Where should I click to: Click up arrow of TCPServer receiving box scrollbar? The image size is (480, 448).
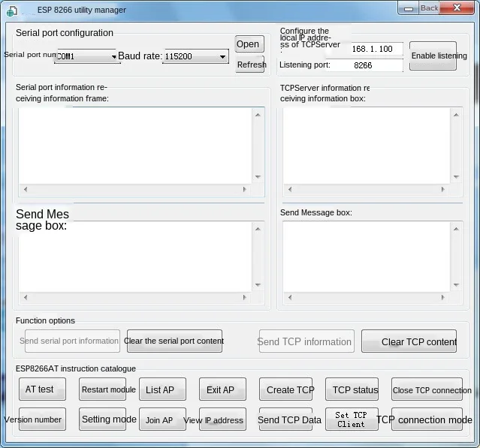click(456, 115)
